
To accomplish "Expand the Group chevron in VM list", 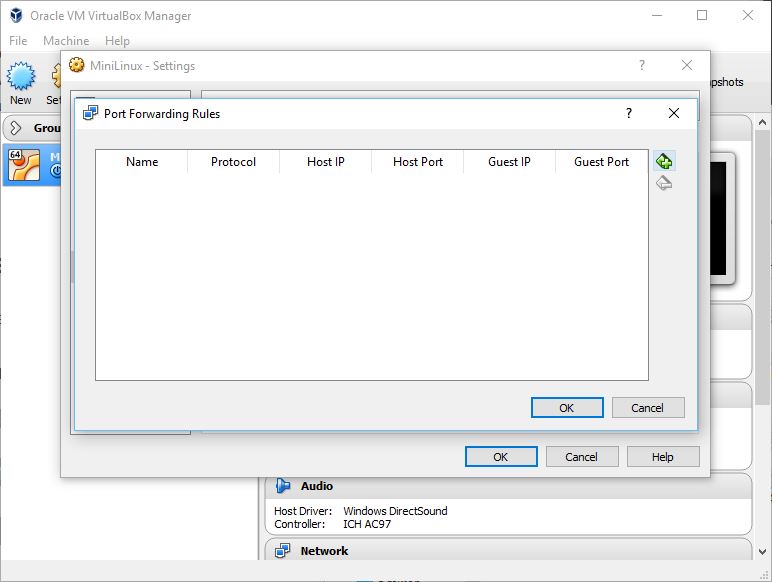I will [16, 128].
